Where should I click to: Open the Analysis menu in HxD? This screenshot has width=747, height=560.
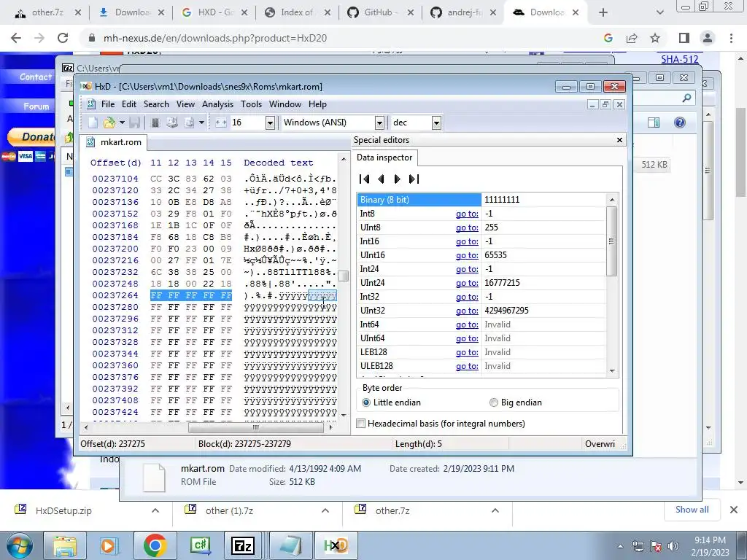click(x=217, y=104)
